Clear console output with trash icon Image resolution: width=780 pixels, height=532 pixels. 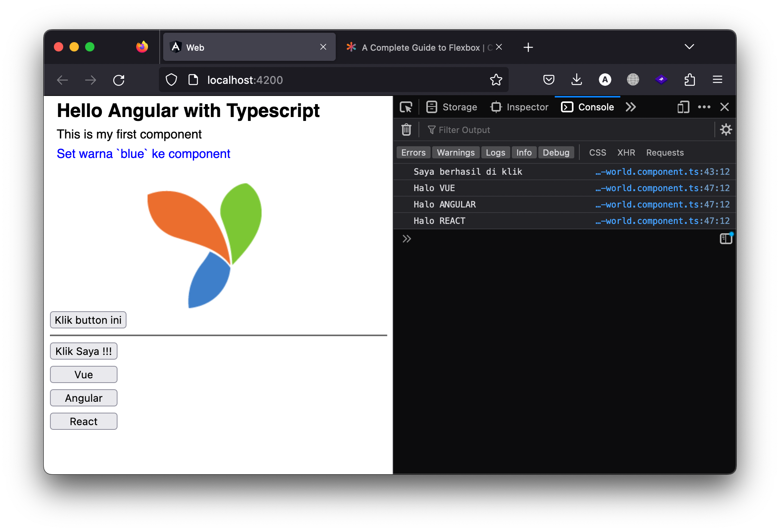[406, 129]
